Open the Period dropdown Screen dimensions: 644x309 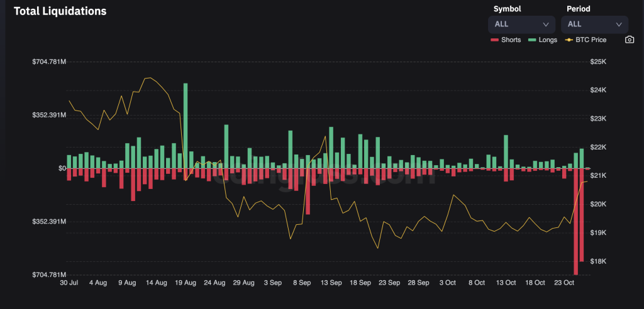594,24
